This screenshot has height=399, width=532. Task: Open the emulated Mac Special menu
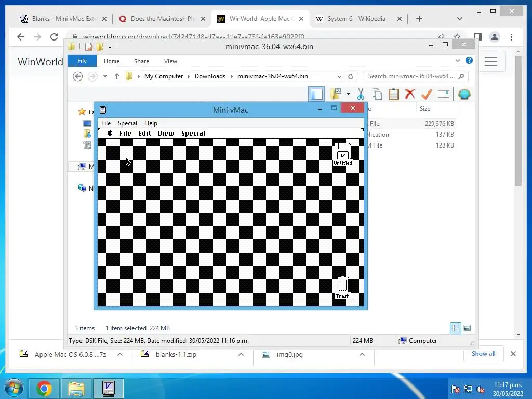pyautogui.click(x=193, y=134)
